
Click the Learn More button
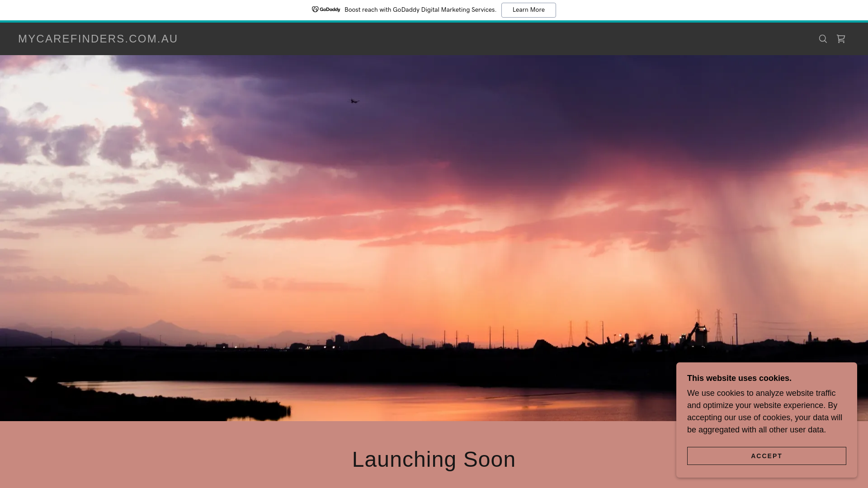pyautogui.click(x=528, y=10)
